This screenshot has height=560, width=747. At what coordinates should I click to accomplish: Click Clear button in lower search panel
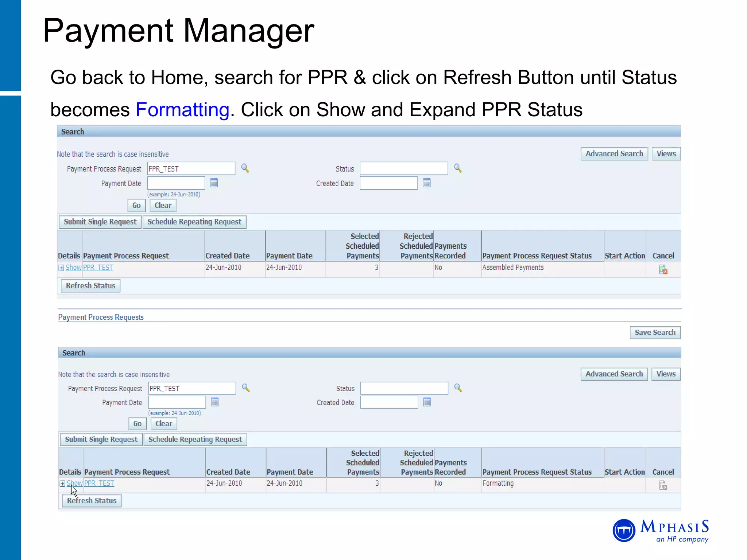click(164, 424)
